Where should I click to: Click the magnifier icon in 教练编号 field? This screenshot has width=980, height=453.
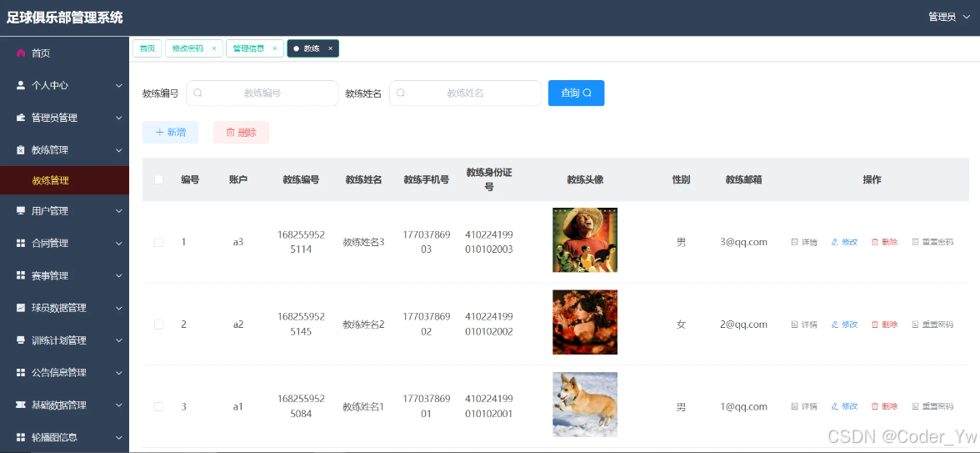[x=197, y=93]
